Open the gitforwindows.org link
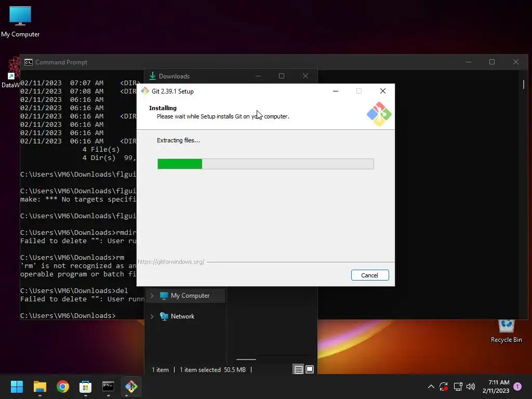Image resolution: width=532 pixels, height=399 pixels. point(171,262)
